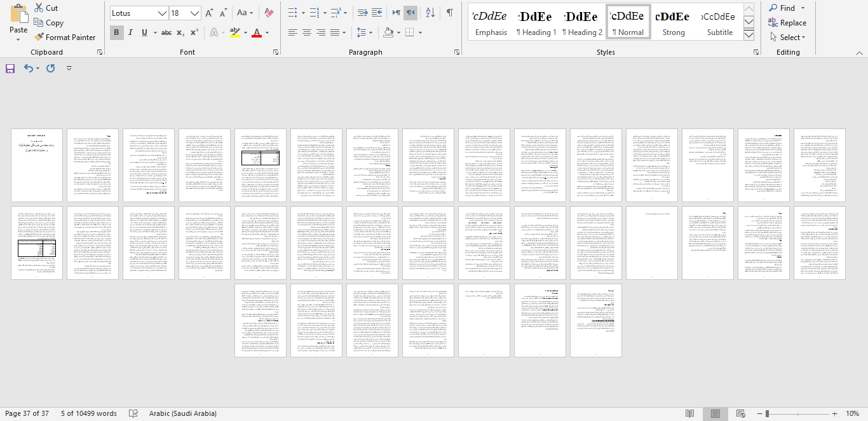
Task: Insert a bulleted list
Action: (292, 13)
